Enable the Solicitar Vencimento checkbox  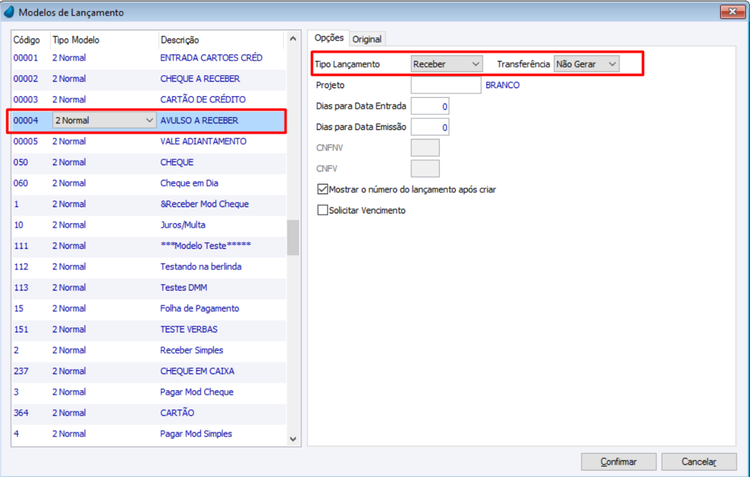point(322,210)
